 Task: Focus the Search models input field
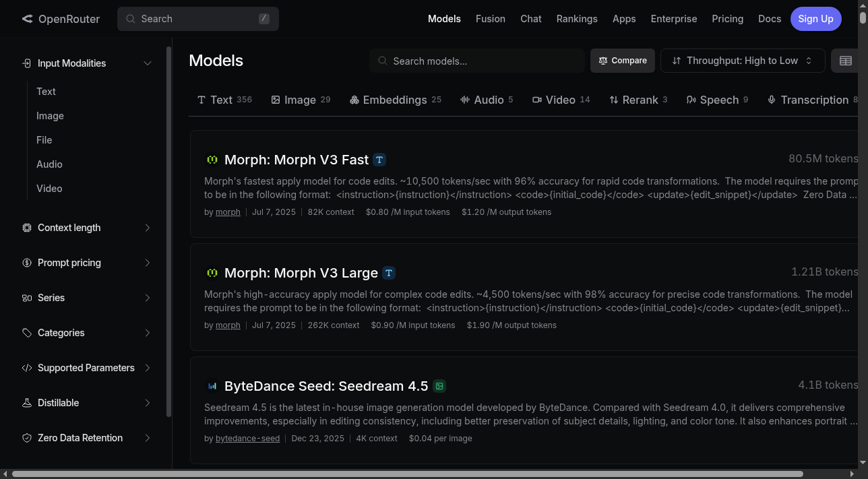coord(477,61)
